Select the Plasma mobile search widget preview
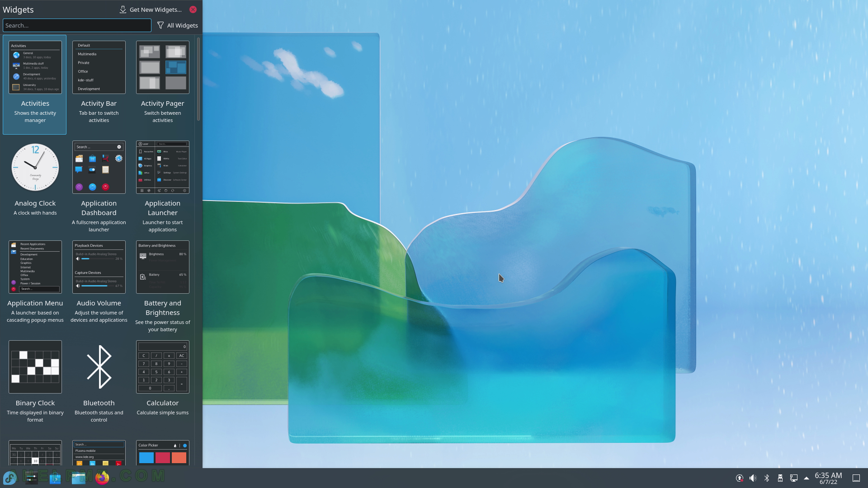This screenshot has height=488, width=868. (99, 453)
